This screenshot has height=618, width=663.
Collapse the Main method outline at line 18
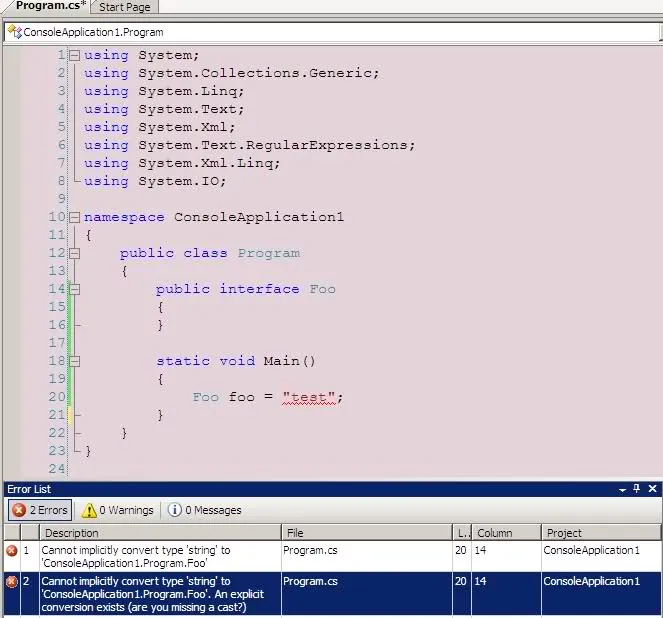click(x=74, y=361)
